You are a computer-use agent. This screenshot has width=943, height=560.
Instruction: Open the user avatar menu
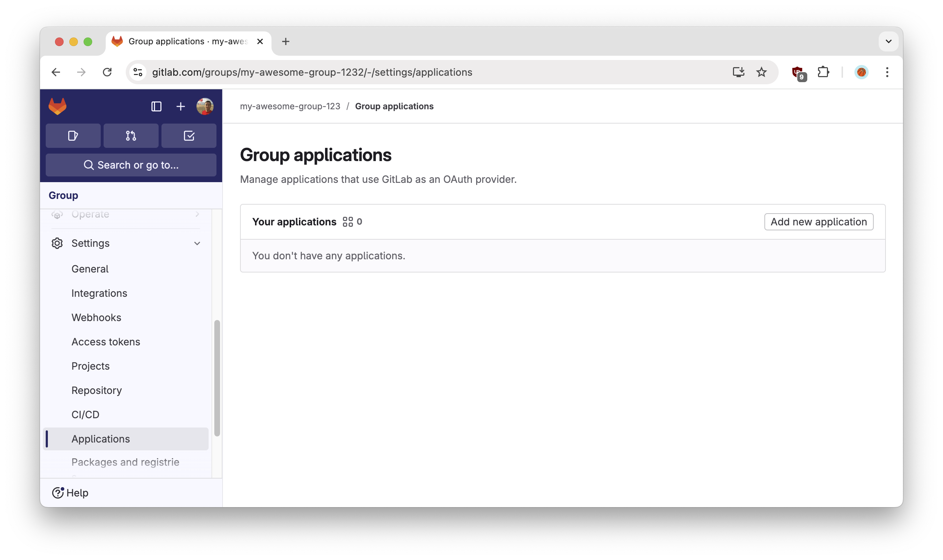click(x=205, y=106)
